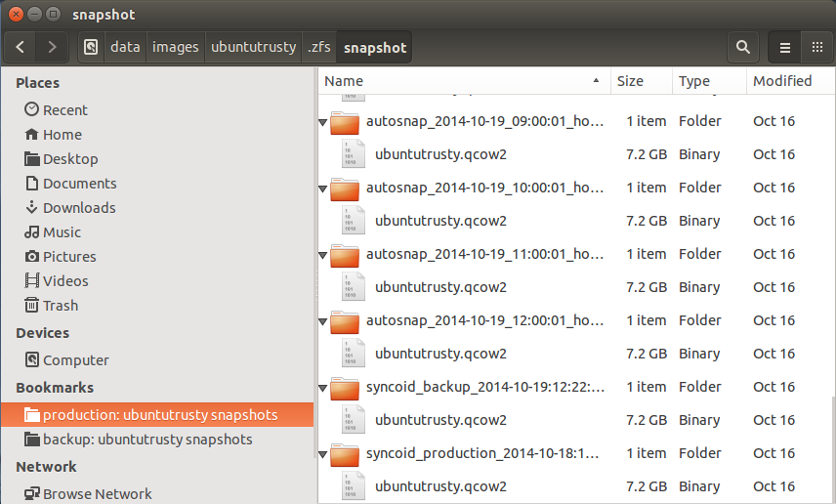Open the 'ubuntutrusty' path segment
836x504 pixels.
pos(253,48)
